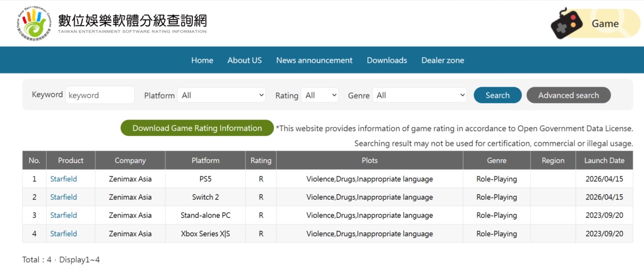The width and height of the screenshot is (644, 271).
Task: Open News announcement in navigation
Action: [314, 60]
